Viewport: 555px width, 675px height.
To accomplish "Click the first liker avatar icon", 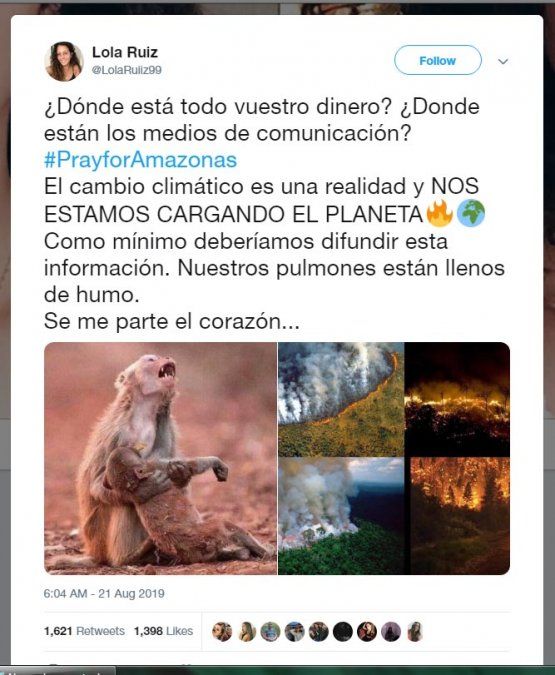I will 222,632.
